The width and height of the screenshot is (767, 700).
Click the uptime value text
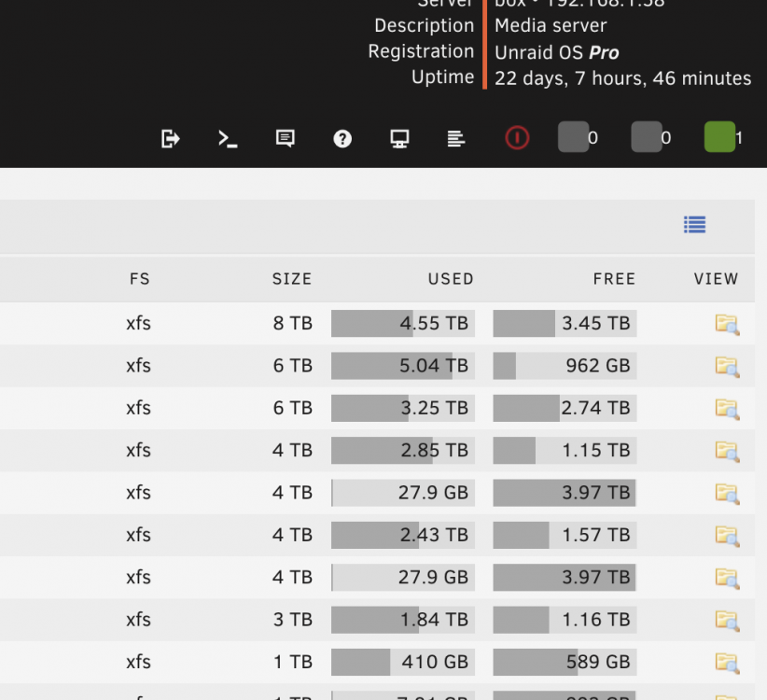(622, 78)
